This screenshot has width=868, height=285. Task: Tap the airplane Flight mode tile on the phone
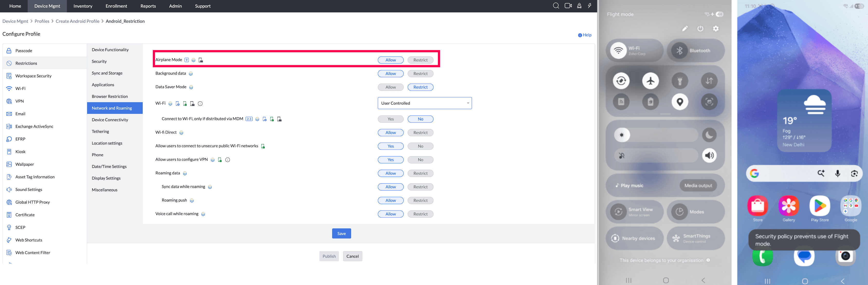tap(650, 81)
